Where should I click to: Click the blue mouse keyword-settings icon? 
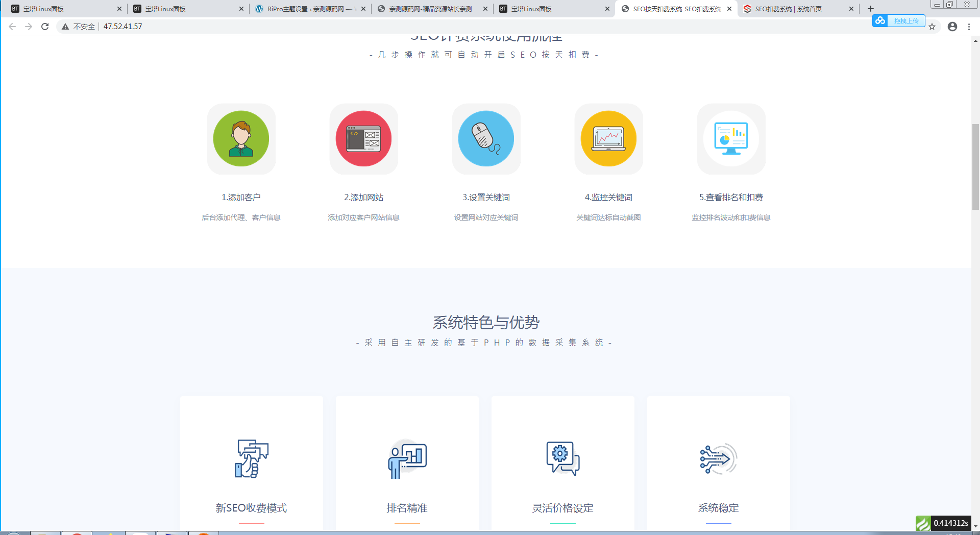pyautogui.click(x=486, y=138)
